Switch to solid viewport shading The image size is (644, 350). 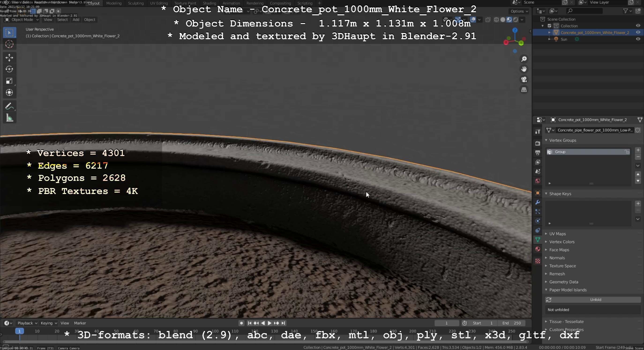503,19
